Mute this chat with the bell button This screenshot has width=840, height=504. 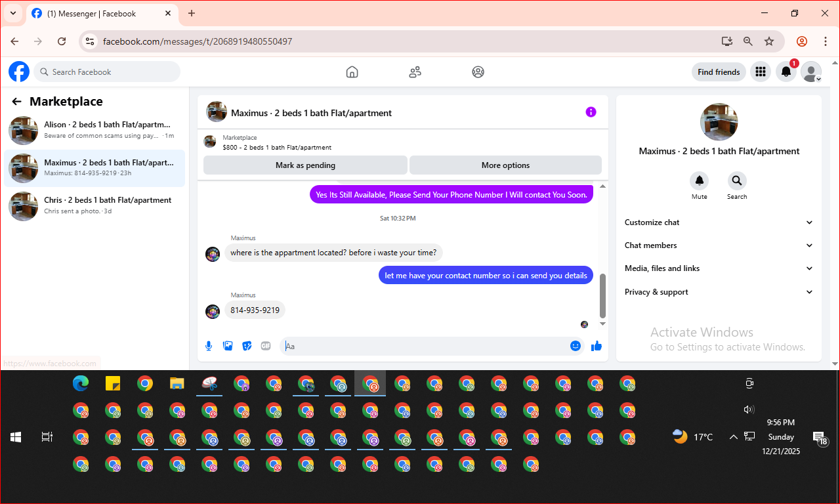[700, 180]
